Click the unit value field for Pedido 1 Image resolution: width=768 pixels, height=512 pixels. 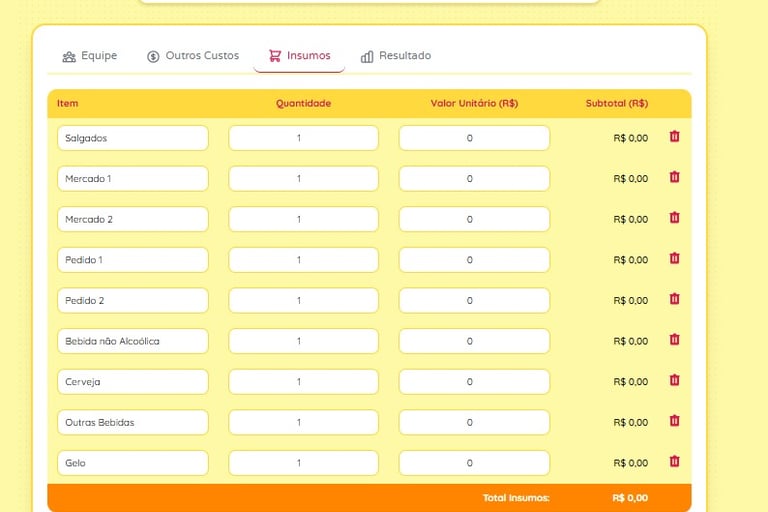click(474, 260)
